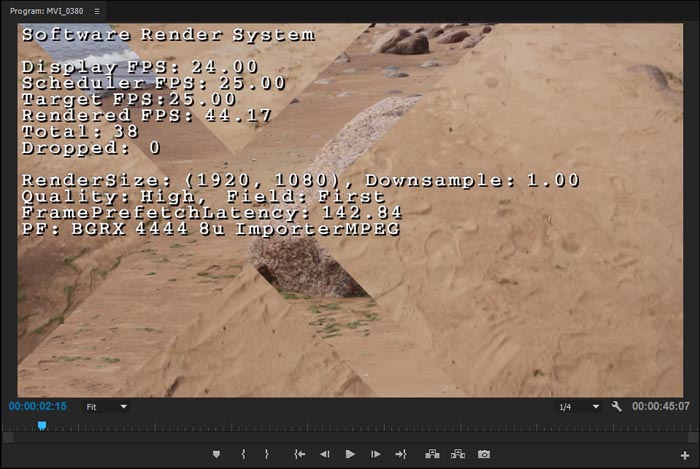The image size is (700, 469).
Task: Click the current timecode 00:00:02:15
Action: [38, 407]
